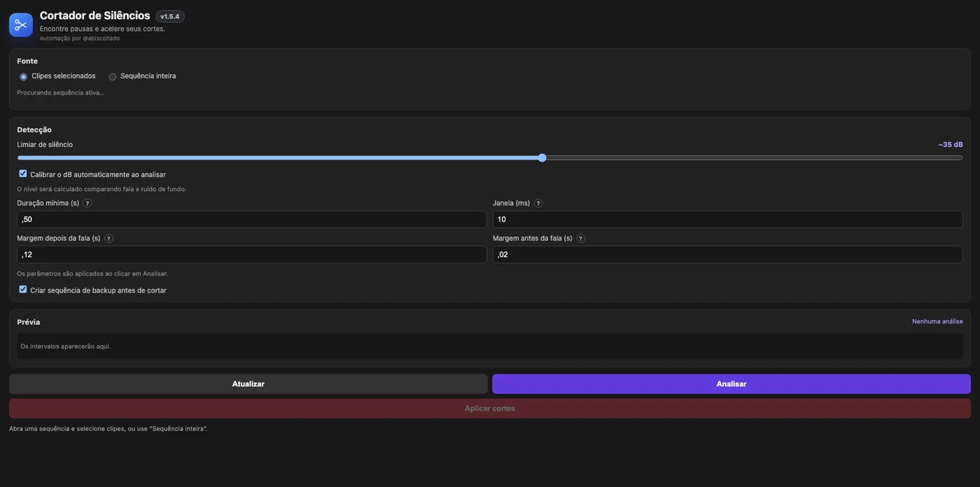Click the empty Prévia intervals area
Screen dimensions: 980x487
[x=490, y=346]
